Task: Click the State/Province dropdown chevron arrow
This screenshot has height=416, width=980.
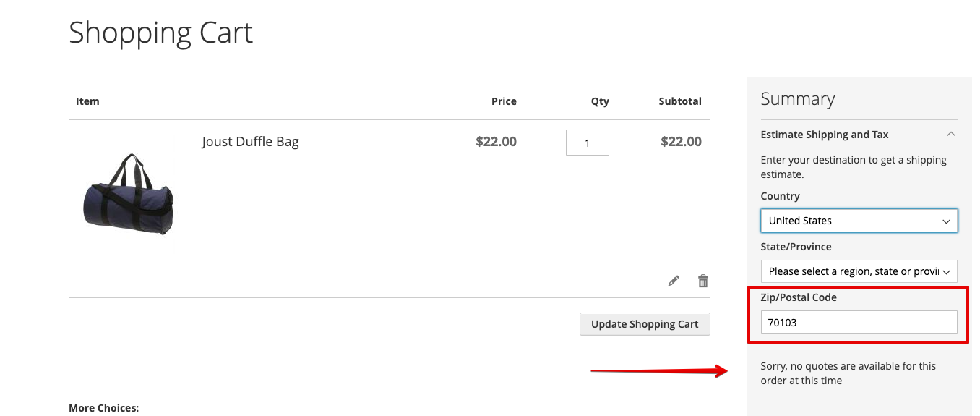Action: click(946, 272)
